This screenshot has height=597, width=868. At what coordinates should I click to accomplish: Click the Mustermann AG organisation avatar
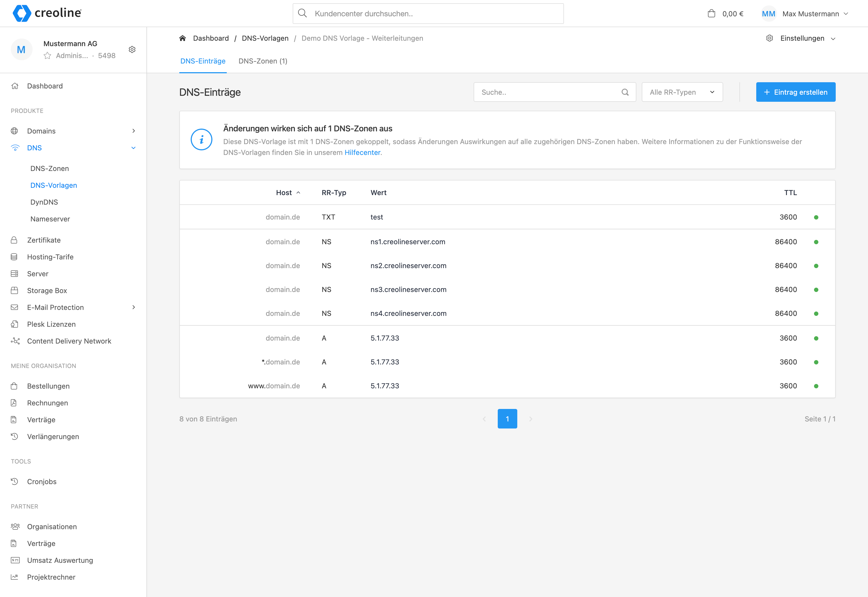21,49
